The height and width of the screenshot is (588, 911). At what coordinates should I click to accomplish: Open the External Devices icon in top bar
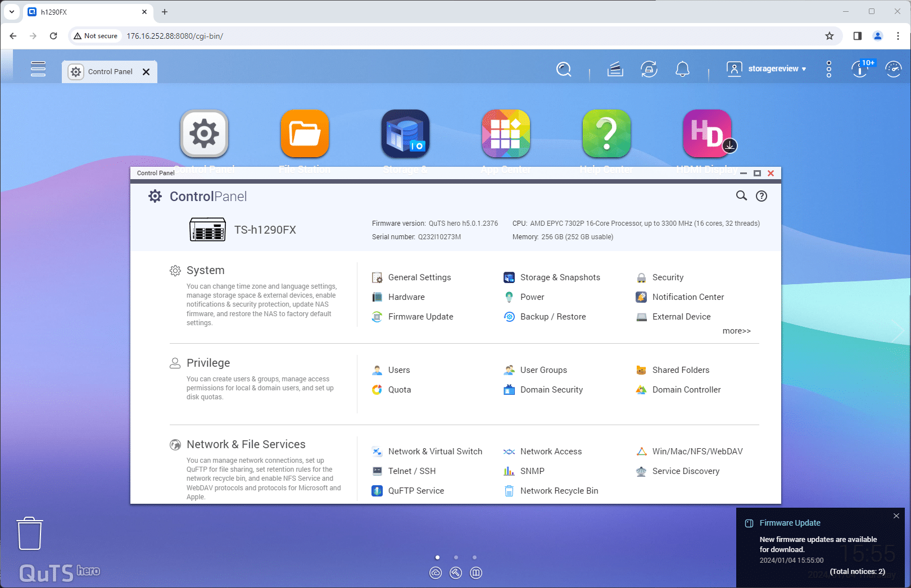coord(649,69)
